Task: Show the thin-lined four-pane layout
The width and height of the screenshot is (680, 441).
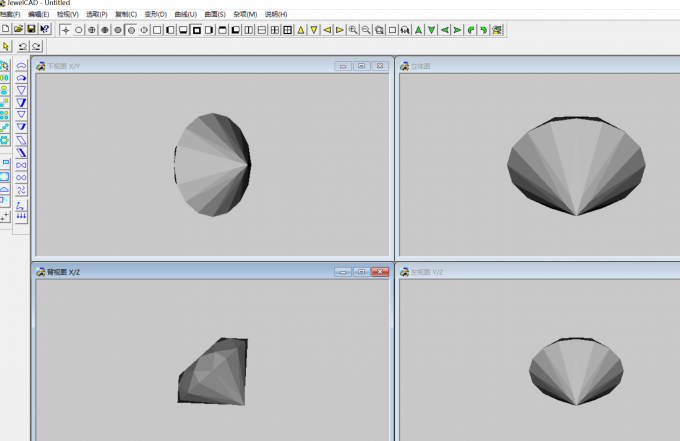Action: (x=275, y=30)
